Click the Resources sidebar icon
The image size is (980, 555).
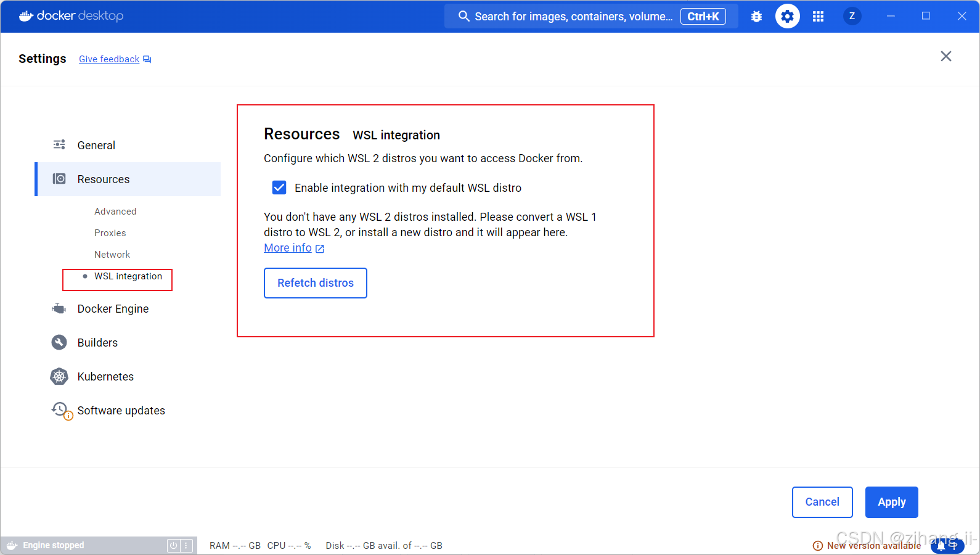click(x=59, y=179)
